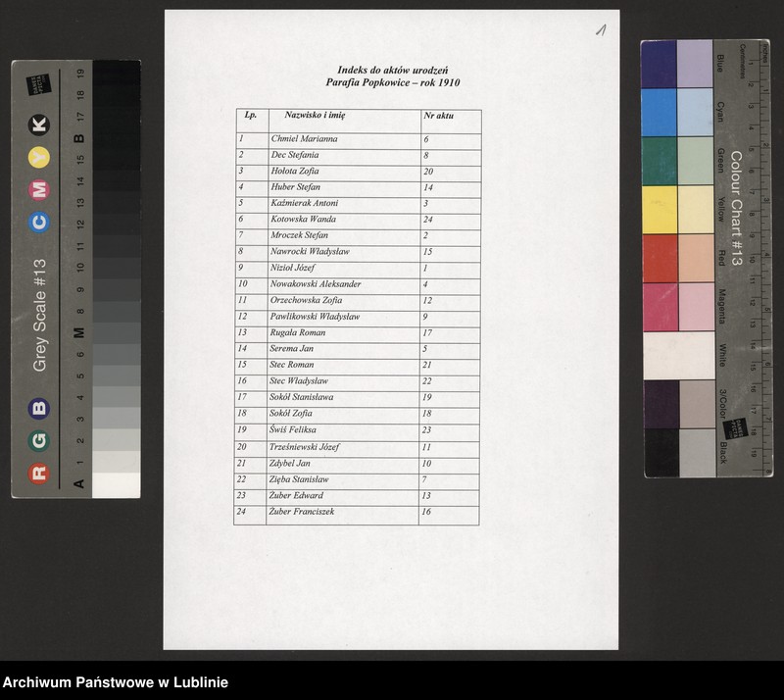Click the white patch A on grey scale
This screenshot has width=784, height=700.
pos(116,485)
